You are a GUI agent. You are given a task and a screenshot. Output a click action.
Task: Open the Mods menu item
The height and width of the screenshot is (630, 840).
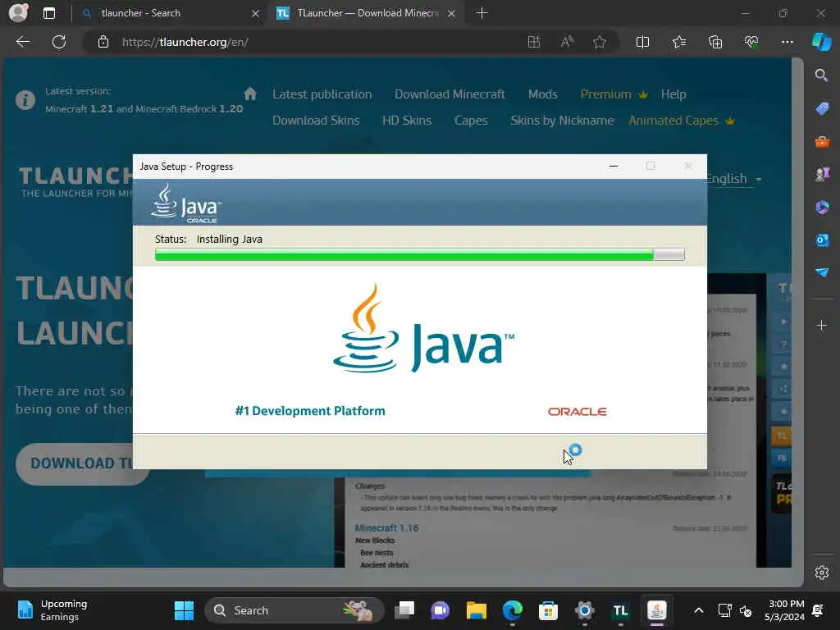coord(543,94)
